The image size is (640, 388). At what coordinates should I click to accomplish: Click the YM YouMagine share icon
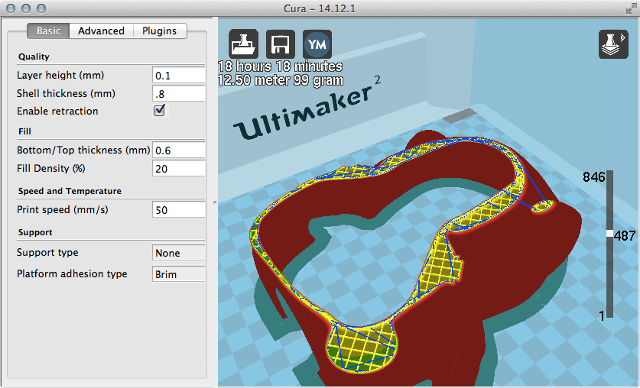[x=318, y=44]
